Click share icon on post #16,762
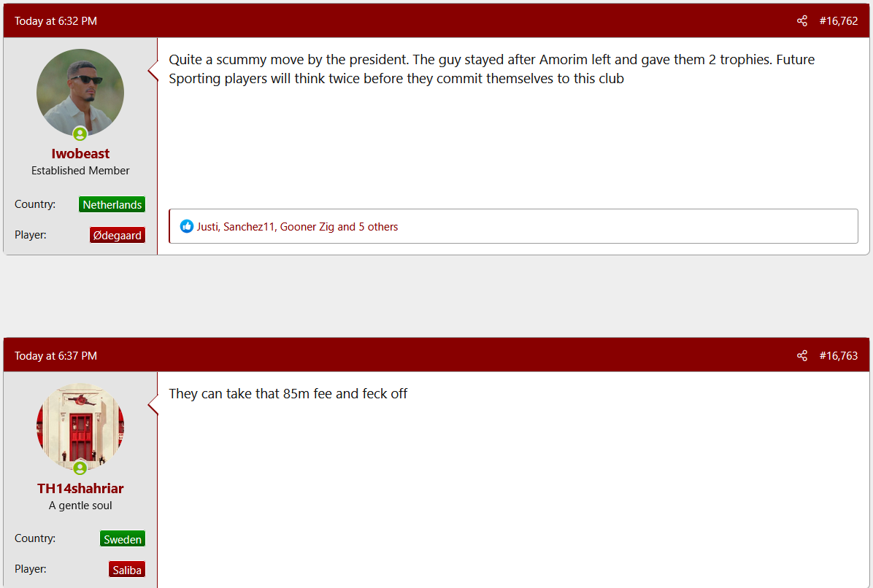This screenshot has height=588, width=873. pos(801,21)
